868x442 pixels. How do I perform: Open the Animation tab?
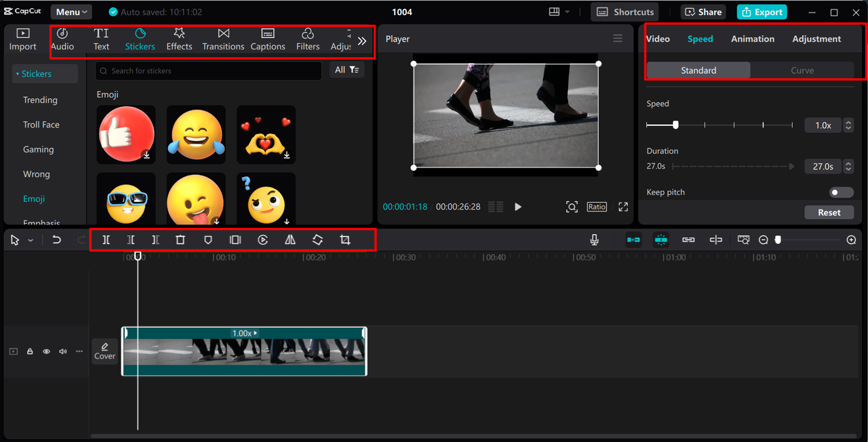tap(753, 39)
